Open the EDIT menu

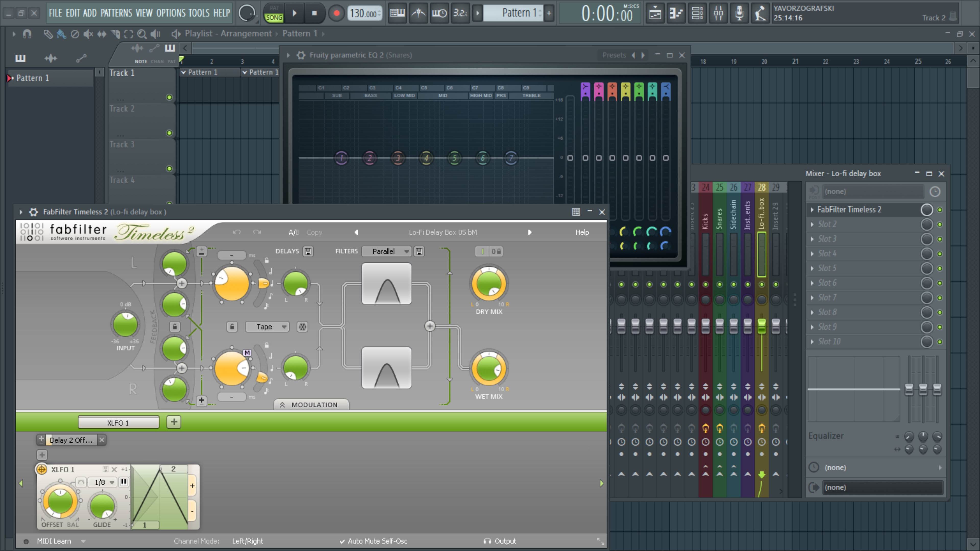click(73, 13)
